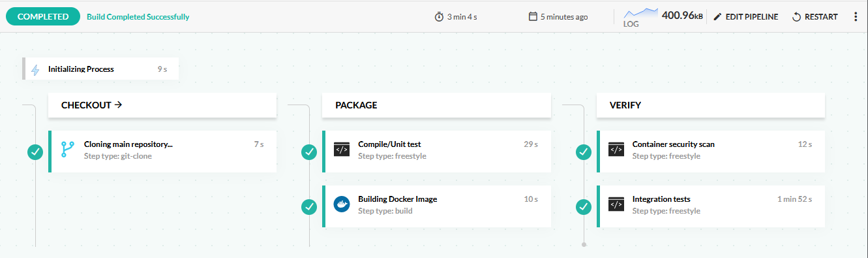
Task: Click green checkmark beside Building Docker Image
Action: (309, 207)
